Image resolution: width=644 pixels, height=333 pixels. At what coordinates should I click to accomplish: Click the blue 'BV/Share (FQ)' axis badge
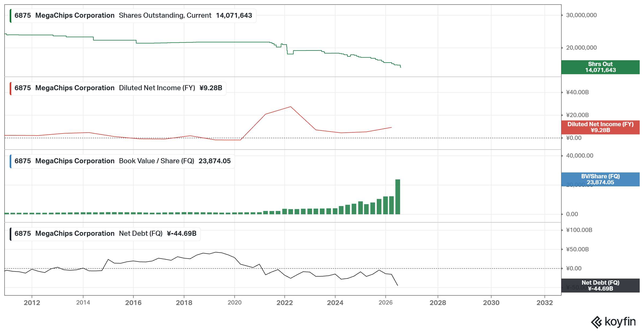[601, 179]
